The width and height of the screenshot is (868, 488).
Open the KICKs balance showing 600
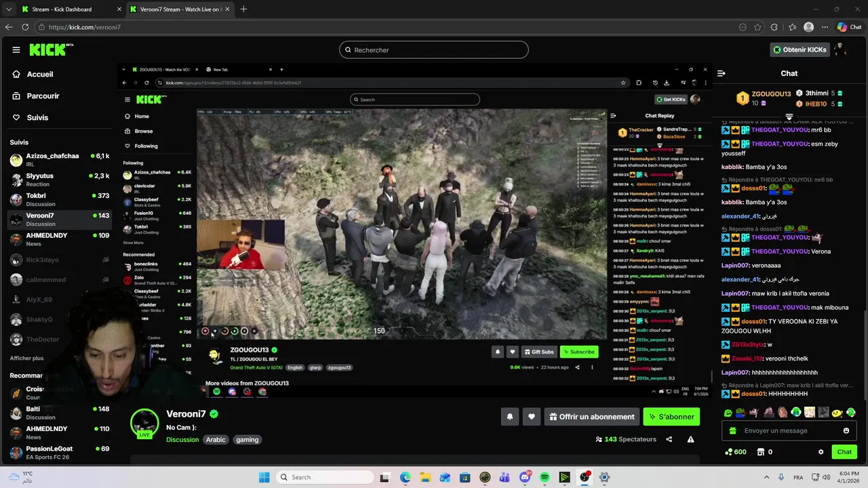point(736,452)
